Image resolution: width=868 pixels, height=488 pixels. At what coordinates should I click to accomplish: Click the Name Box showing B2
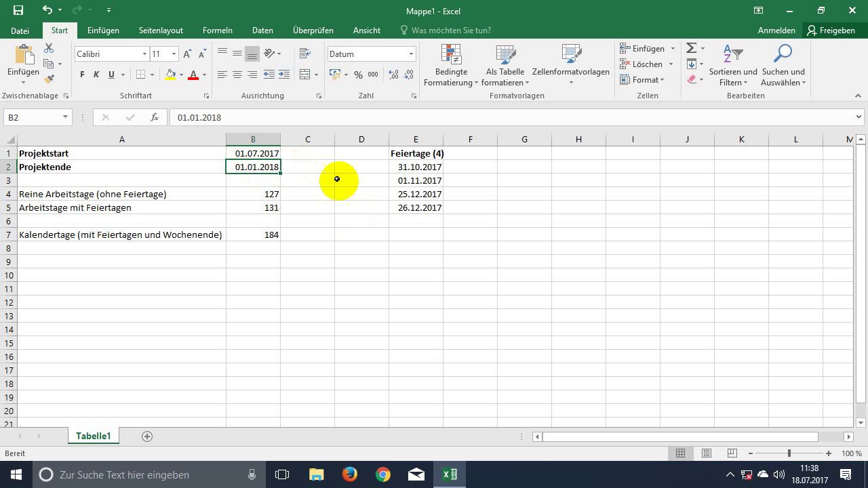37,117
